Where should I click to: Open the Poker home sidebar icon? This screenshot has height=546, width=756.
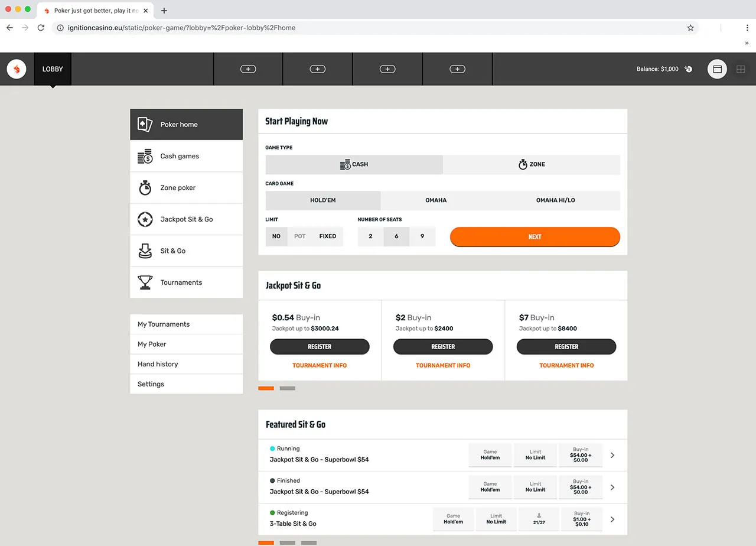point(144,124)
